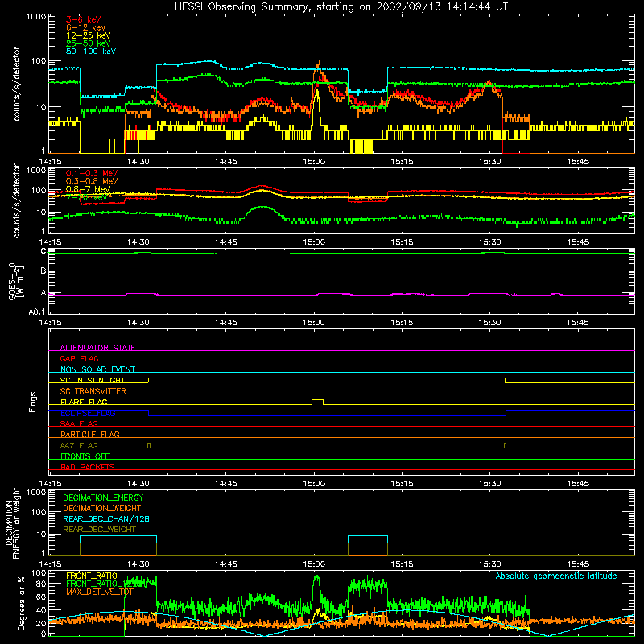The width and height of the screenshot is (644, 644).
Task: Click the 'C' class tick on GOES panel
Action: pos(43,251)
